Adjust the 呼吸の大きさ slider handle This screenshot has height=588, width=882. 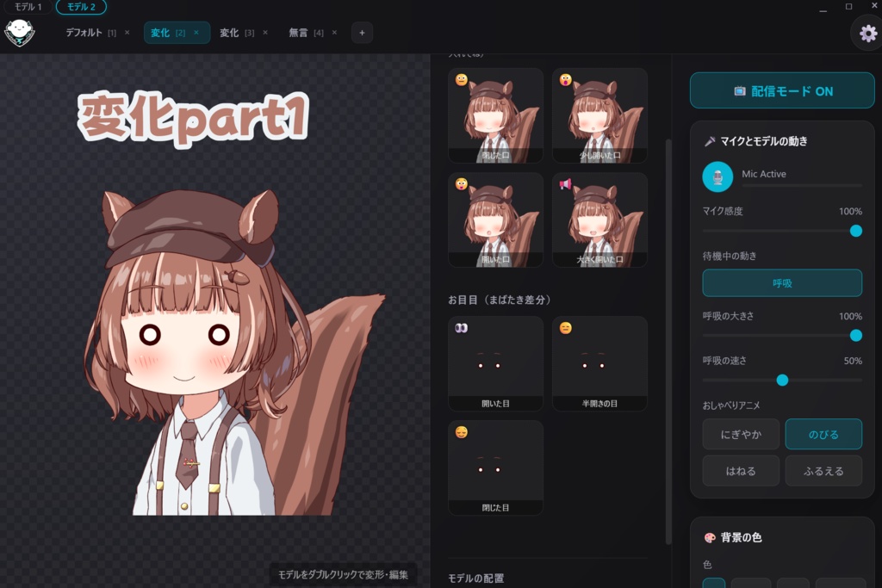[x=855, y=335]
